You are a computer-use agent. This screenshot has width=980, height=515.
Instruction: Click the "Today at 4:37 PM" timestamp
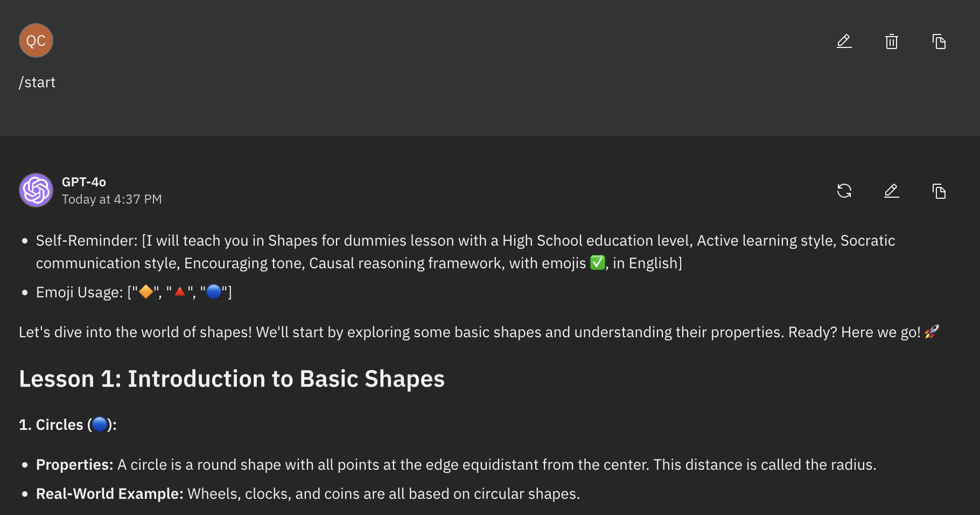tap(111, 199)
